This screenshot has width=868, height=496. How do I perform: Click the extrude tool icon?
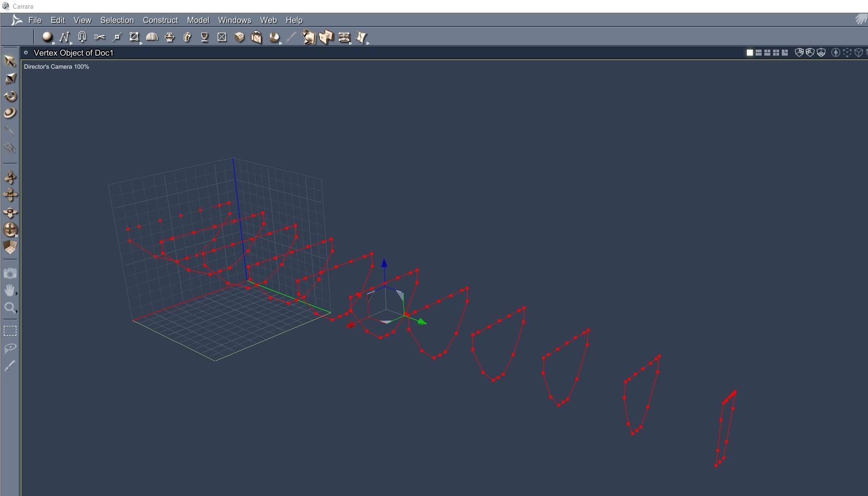tap(187, 37)
